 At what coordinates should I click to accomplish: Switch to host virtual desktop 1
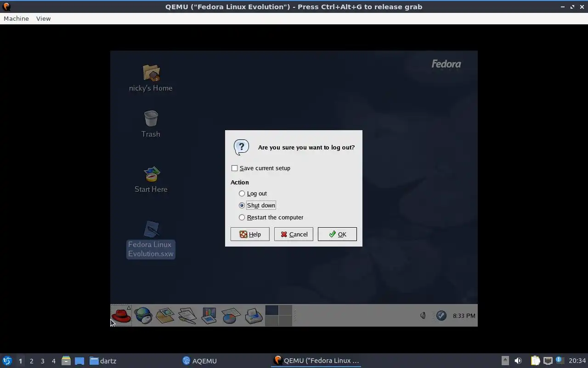pyautogui.click(x=20, y=361)
